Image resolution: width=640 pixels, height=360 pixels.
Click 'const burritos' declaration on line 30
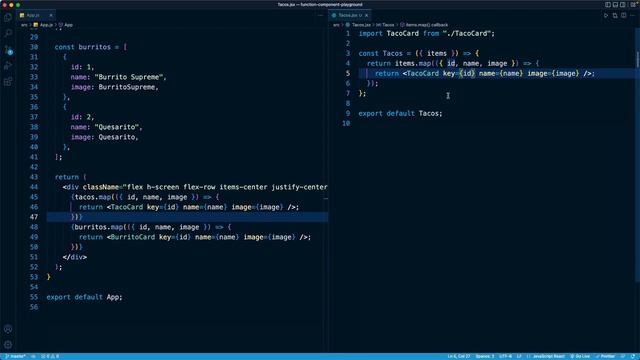tap(83, 47)
